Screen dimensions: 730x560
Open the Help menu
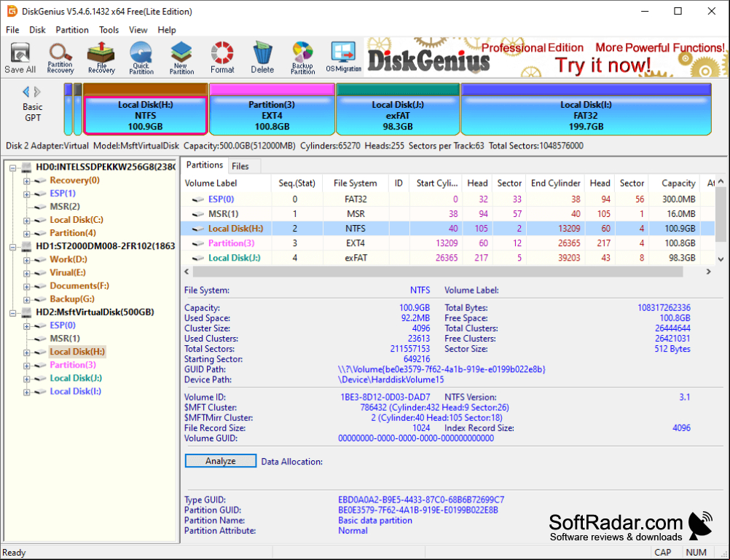coord(167,30)
